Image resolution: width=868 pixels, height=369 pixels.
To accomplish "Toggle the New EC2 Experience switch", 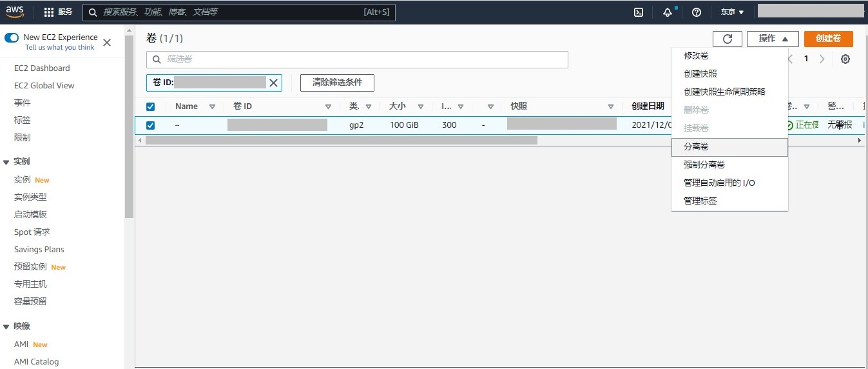I will (x=12, y=37).
